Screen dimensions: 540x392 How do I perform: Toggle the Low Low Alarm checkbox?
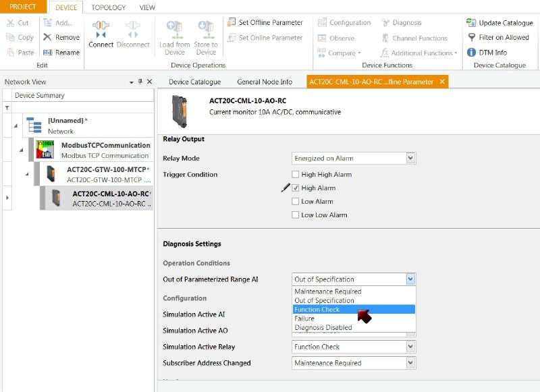click(295, 215)
